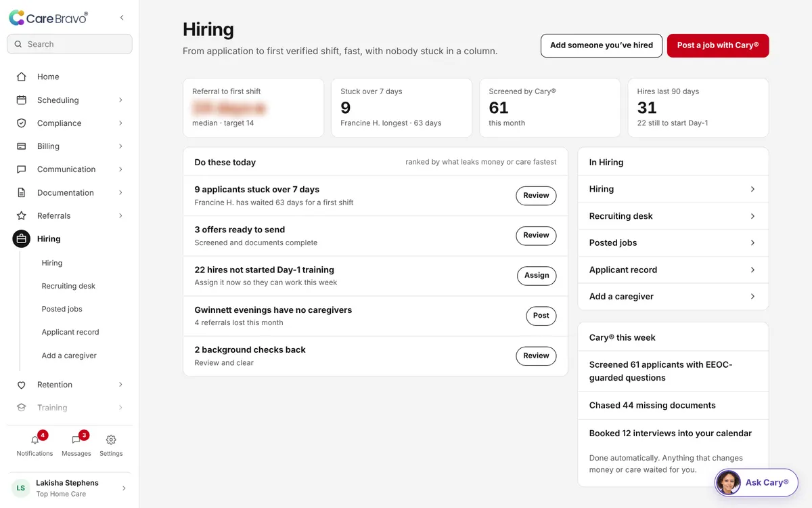
Task: Click the Compliance shield icon
Action: [22, 123]
